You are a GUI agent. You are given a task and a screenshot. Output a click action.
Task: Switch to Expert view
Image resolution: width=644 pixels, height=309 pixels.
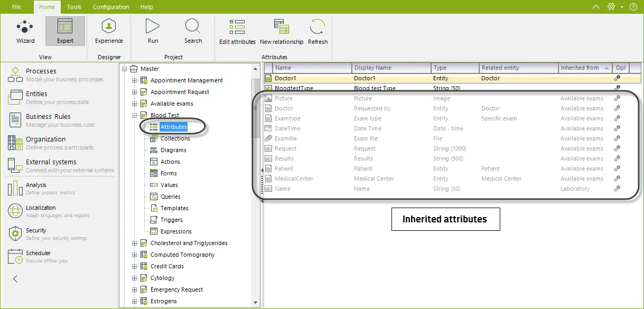pyautogui.click(x=65, y=32)
